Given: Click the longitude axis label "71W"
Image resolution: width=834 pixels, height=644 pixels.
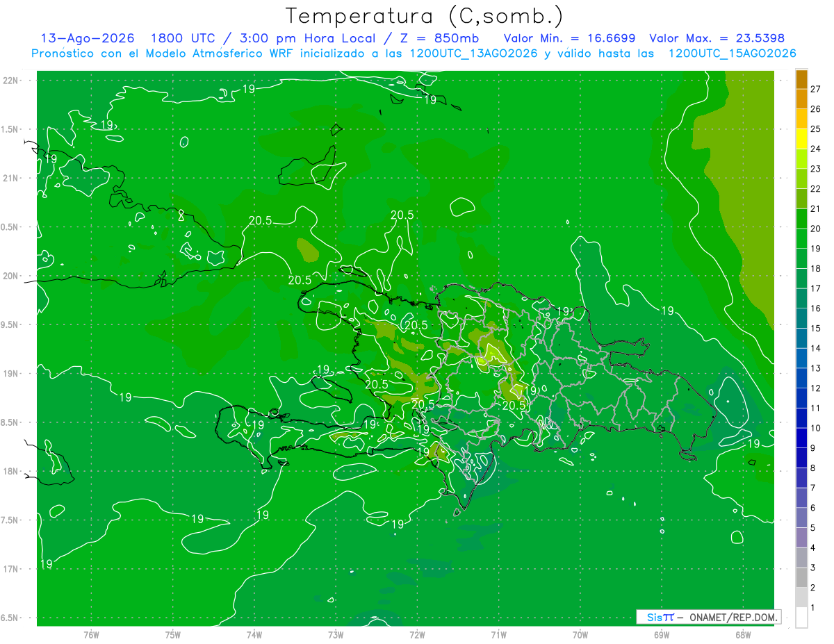Looking at the screenshot, I should [498, 635].
